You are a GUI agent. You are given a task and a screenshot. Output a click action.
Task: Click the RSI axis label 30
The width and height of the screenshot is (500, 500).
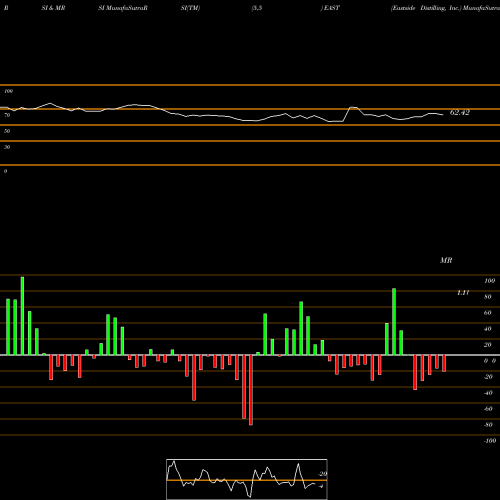[x=7, y=147]
